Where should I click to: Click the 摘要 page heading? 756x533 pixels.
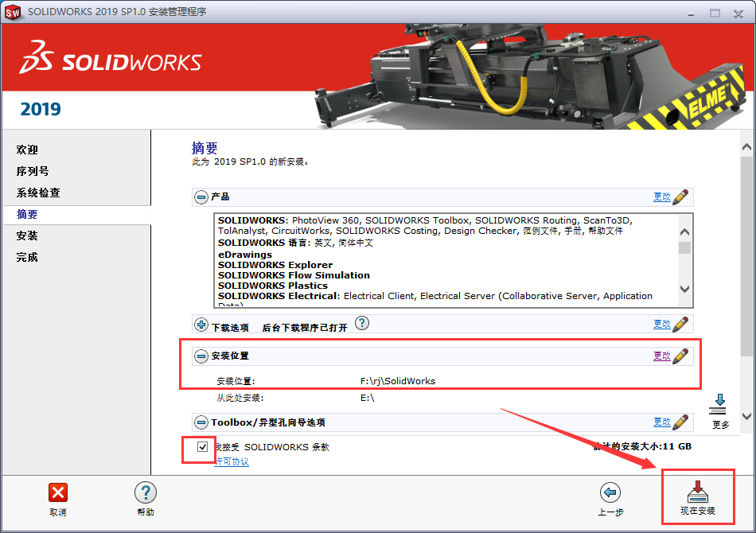click(x=205, y=147)
